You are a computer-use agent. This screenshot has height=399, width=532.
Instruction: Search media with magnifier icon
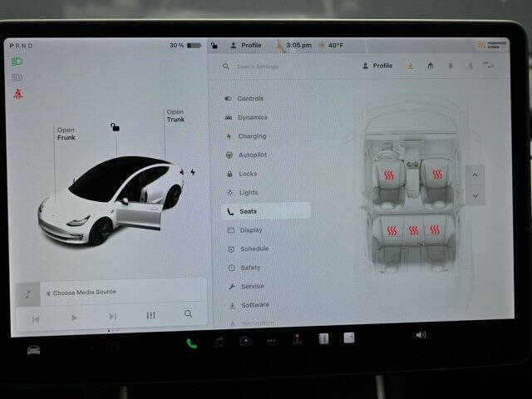click(189, 314)
